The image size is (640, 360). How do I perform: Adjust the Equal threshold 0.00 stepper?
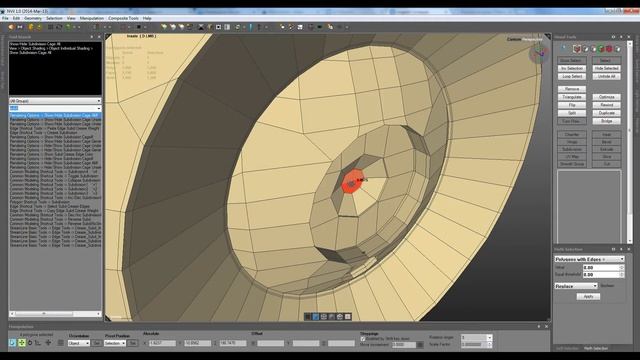tap(622, 275)
